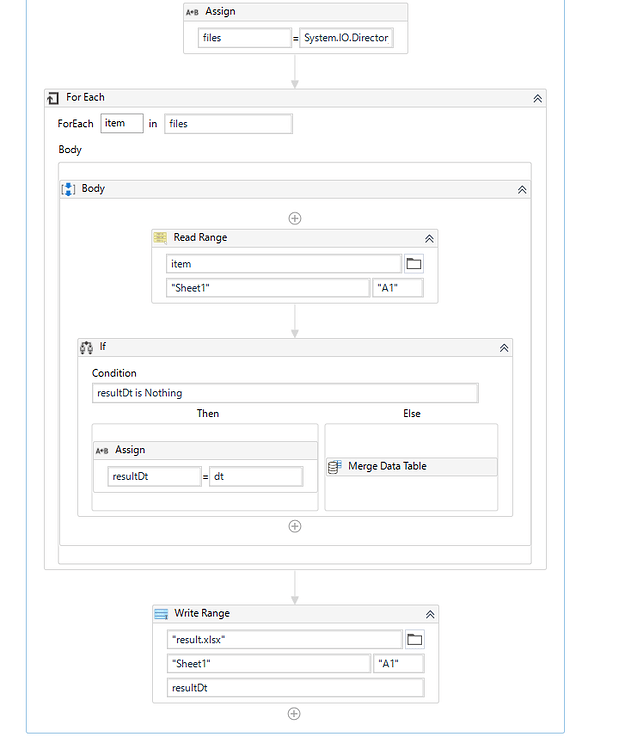
Task: Click the If activity icon
Action: point(86,348)
